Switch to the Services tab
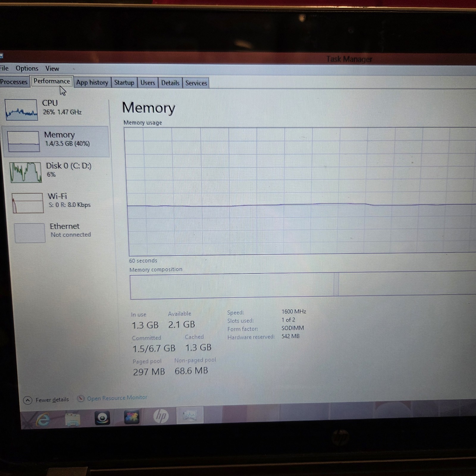The width and height of the screenshot is (476, 476). (x=196, y=83)
